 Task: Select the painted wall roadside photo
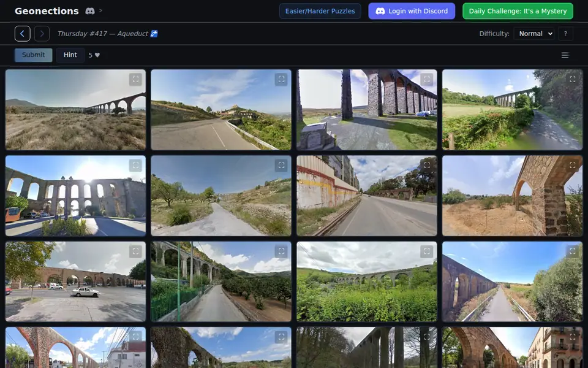[367, 196]
